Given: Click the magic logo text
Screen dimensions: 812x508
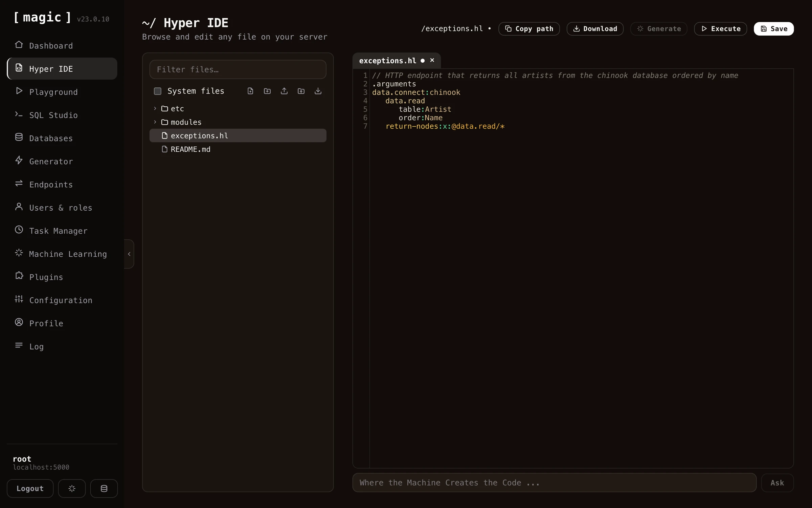Looking at the screenshot, I should tap(42, 18).
